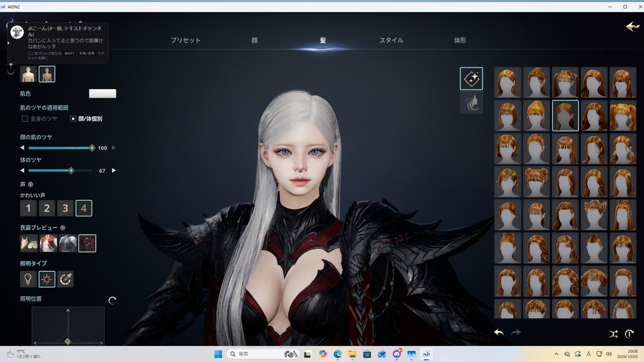Image resolution: width=644 pixels, height=362 pixels.
Task: Select voice option 3
Action: (65, 208)
